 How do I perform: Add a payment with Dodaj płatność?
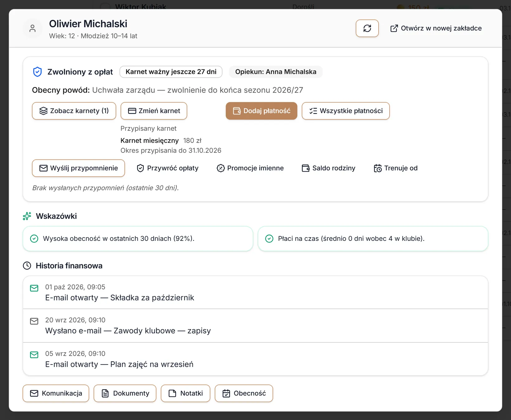click(261, 111)
